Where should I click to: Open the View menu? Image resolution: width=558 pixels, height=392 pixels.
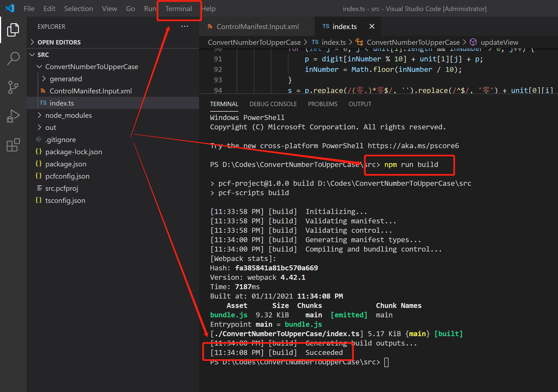tap(109, 9)
